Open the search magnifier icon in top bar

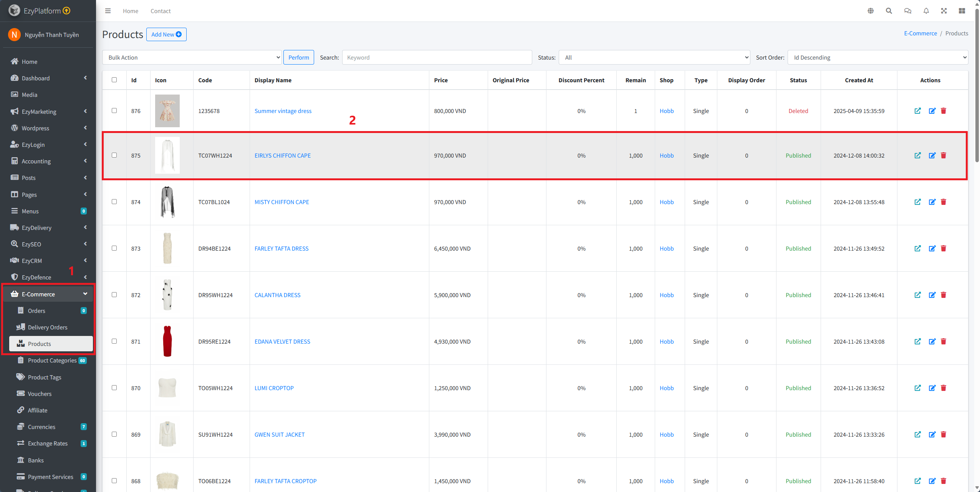[889, 11]
